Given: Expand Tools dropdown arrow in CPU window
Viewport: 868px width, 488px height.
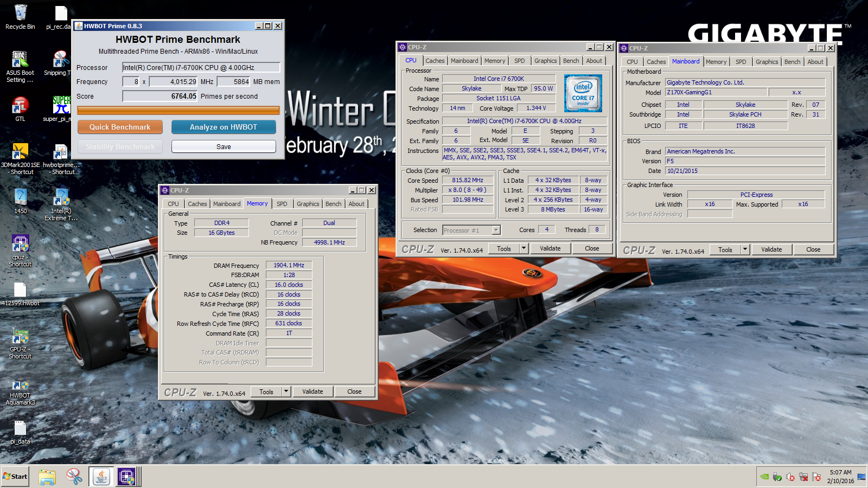Looking at the screenshot, I should click(524, 248).
